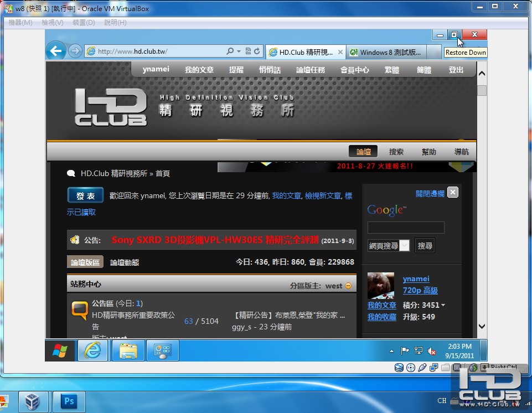Open VirtualBox from host taskbar

pyautogui.click(x=33, y=402)
